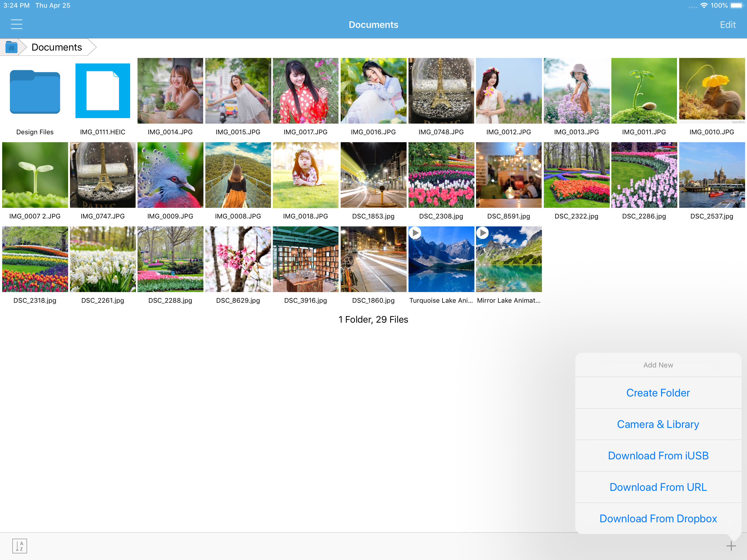
Task: Open DSC_8629.jpg cherry blossom photo
Action: 238,259
